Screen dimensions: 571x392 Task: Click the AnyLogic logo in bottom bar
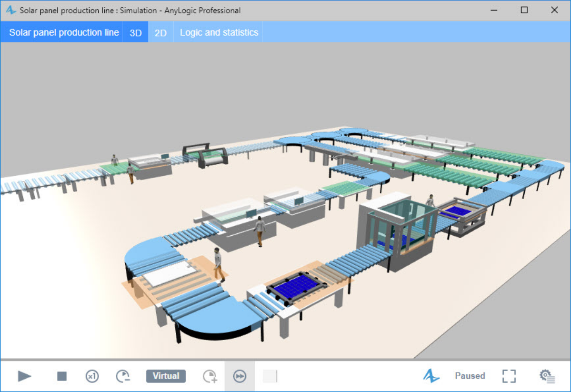pyautogui.click(x=431, y=376)
